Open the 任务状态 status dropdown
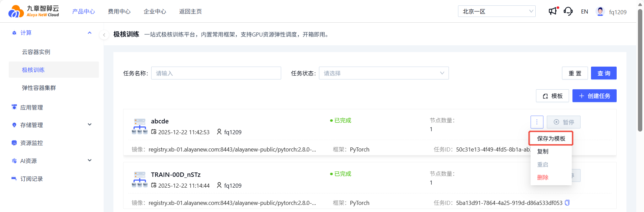Image resolution: width=644 pixels, height=212 pixels. tap(384, 73)
